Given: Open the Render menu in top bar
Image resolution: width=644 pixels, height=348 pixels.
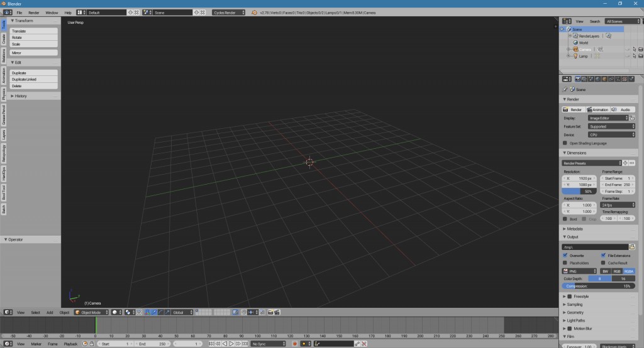Looking at the screenshot, I should [x=34, y=13].
